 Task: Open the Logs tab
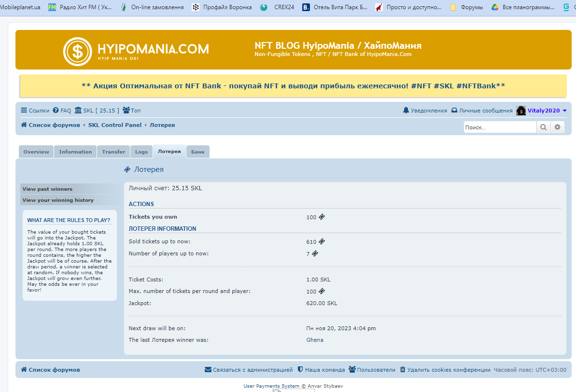[141, 152]
